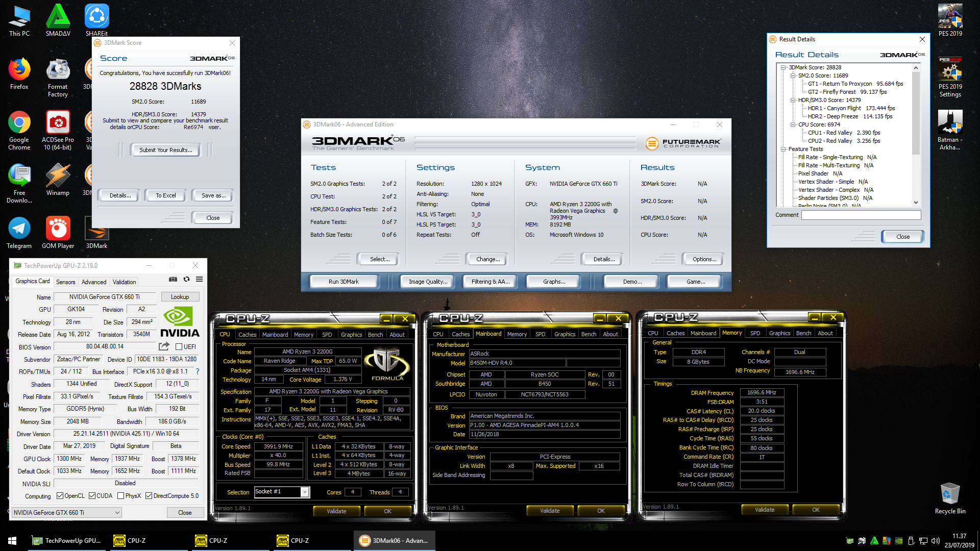
Task: Click the To Excel button
Action: pos(166,195)
